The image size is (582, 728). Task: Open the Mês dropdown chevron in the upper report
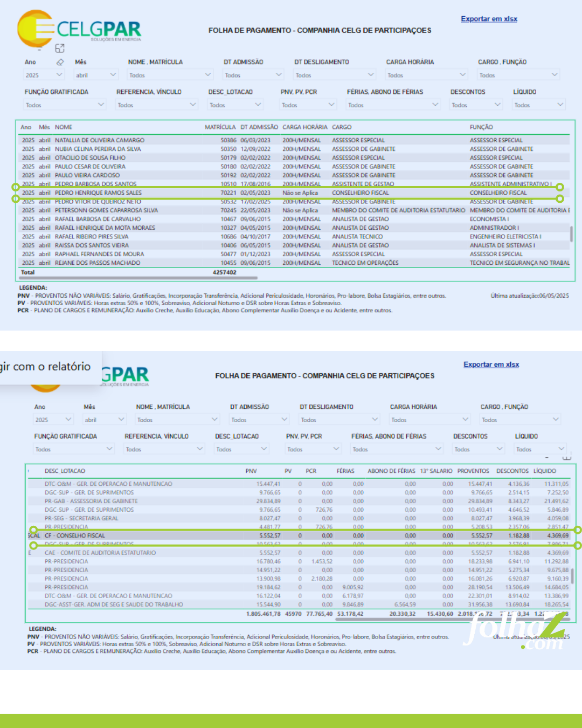click(113, 75)
